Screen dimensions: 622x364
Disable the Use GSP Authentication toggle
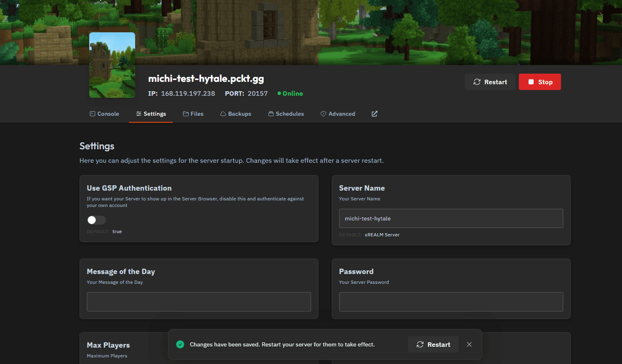click(96, 220)
